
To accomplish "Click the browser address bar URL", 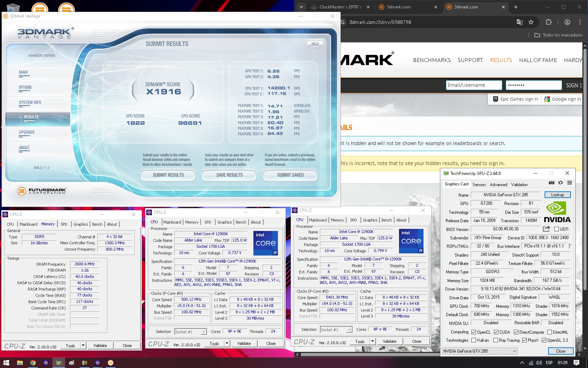I will [x=380, y=22].
